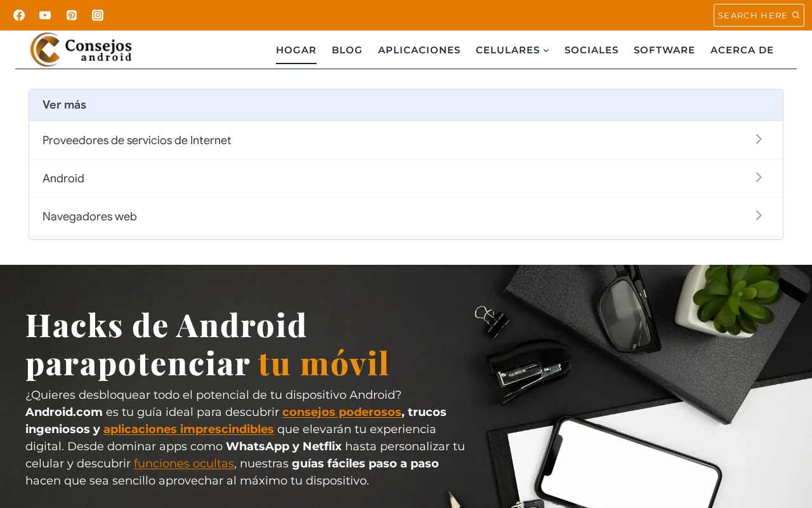Click the Android.com bold text
The image size is (812, 508).
64,412
